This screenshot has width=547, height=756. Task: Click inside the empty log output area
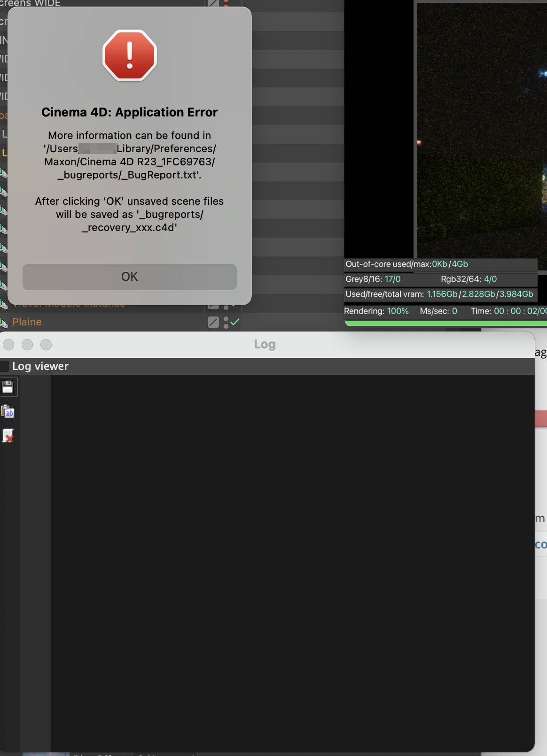pyautogui.click(x=292, y=563)
